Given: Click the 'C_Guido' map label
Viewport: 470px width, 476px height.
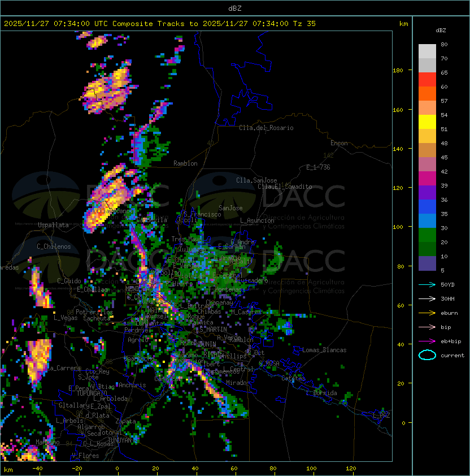Looking at the screenshot, I should coord(69,281).
